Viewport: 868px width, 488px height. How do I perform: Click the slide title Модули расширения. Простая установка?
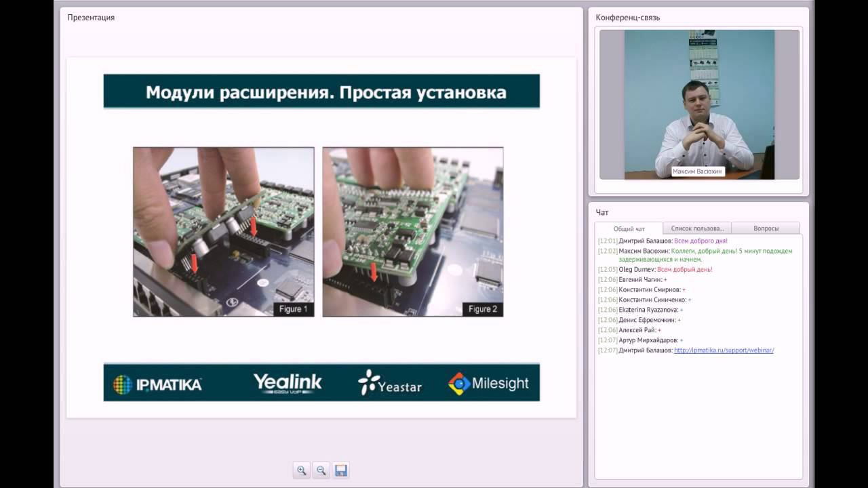click(326, 91)
